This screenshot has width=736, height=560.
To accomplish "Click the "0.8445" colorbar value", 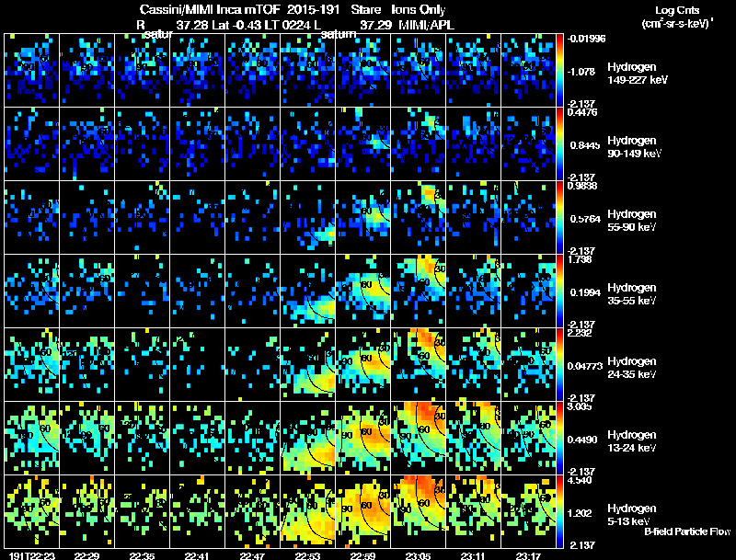I will [585, 145].
